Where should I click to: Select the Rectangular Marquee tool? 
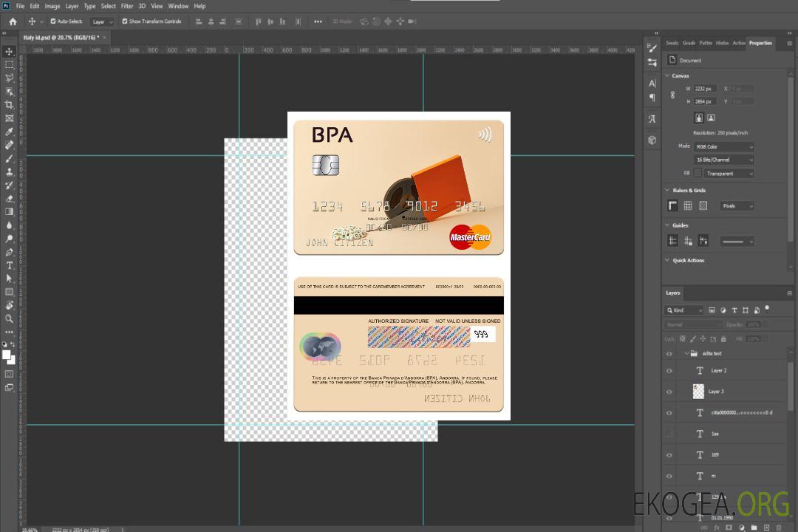(9, 65)
